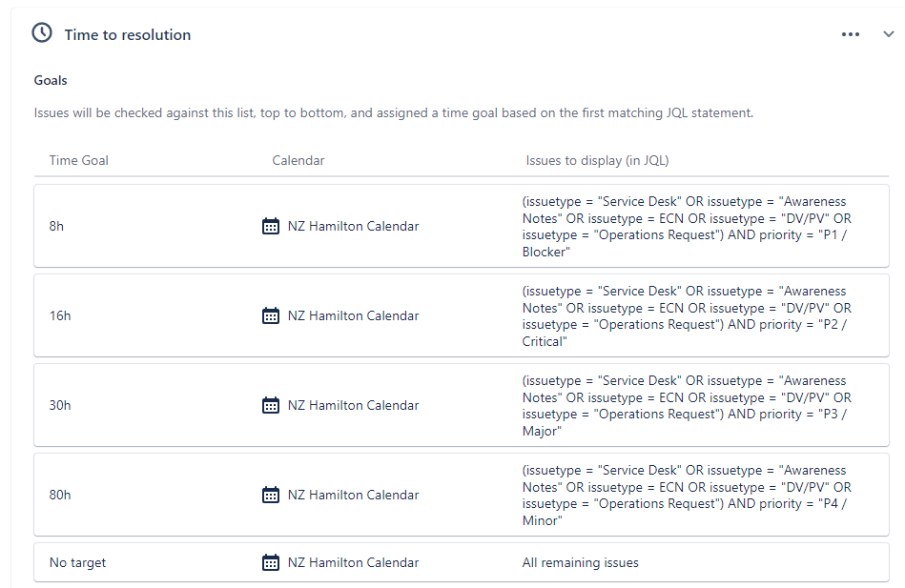The height and width of the screenshot is (588, 905).
Task: Click calendar icon in the 8h goal row
Action: pos(271,226)
